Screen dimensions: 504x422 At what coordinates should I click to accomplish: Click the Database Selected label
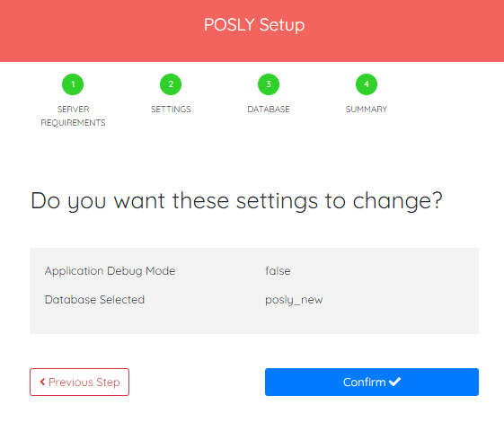(94, 300)
